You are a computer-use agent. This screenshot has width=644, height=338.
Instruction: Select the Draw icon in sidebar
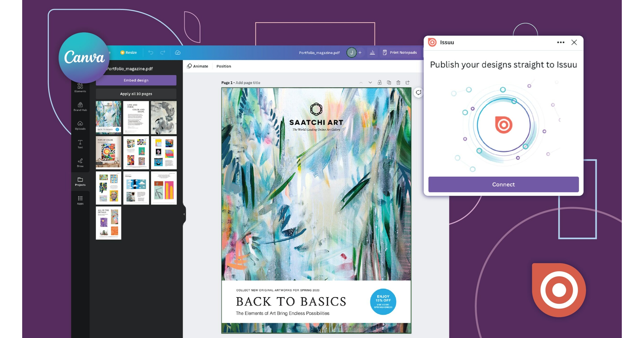click(80, 164)
